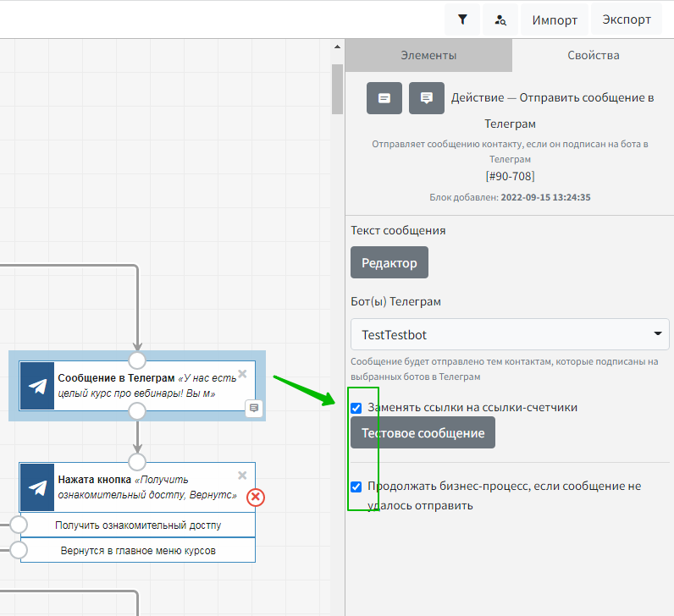Click the Получить ознакомительный доступ output connector circle

(19, 525)
